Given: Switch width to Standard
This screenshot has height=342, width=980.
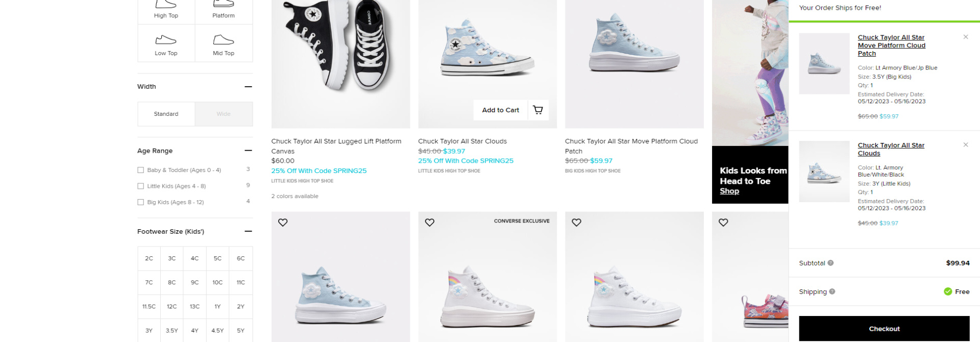Looking at the screenshot, I should coord(165,113).
